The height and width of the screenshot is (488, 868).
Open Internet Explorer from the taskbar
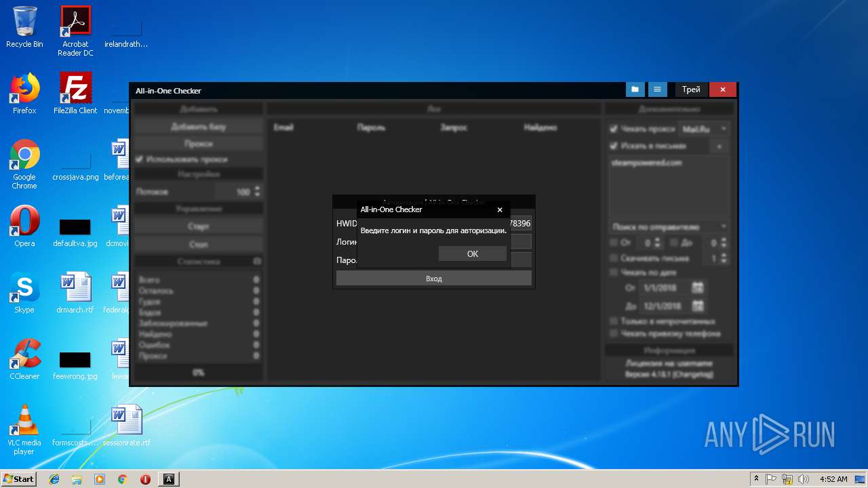54,479
